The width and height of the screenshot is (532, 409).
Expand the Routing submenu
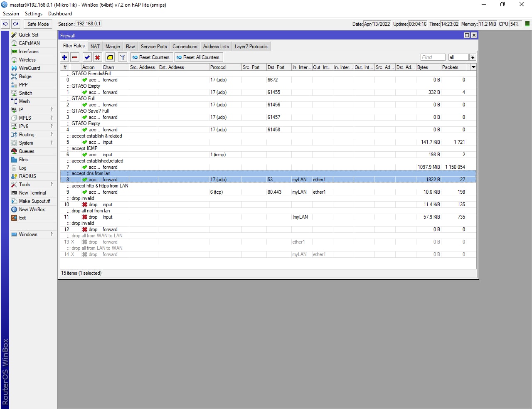pyautogui.click(x=33, y=135)
